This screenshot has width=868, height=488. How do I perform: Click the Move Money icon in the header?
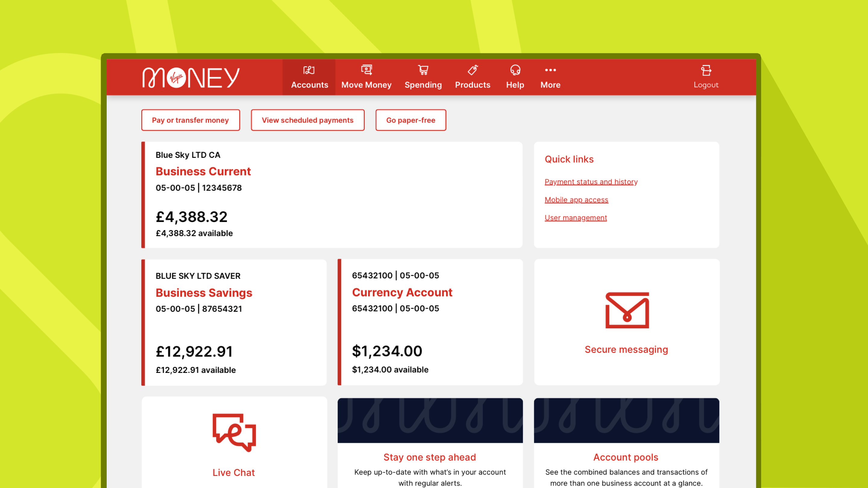point(366,70)
